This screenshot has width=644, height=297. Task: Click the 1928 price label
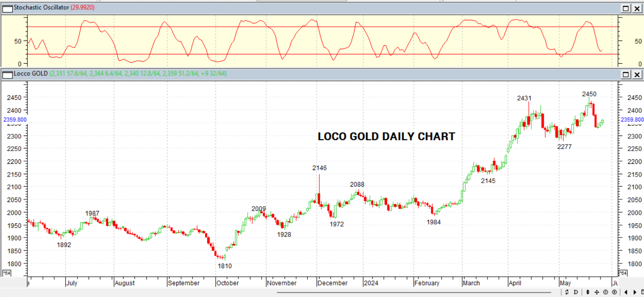284,235
